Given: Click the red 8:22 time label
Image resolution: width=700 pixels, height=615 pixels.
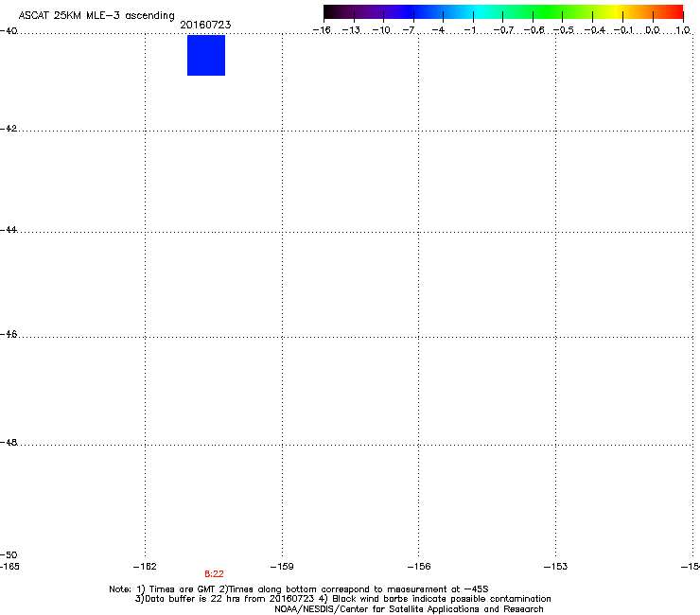Looking at the screenshot, I should pos(215,574).
